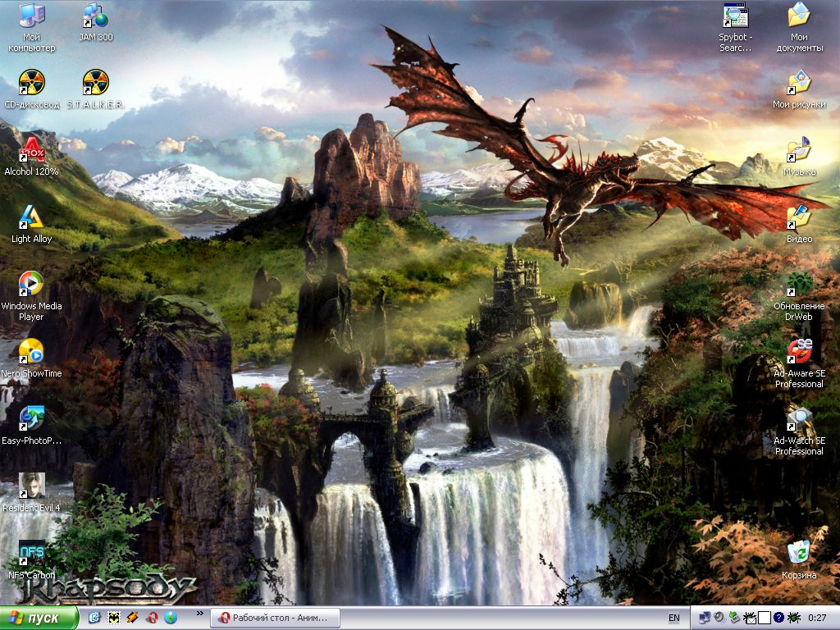Launch Winamp from quick launch
This screenshot has height=630, width=840.
click(x=133, y=619)
